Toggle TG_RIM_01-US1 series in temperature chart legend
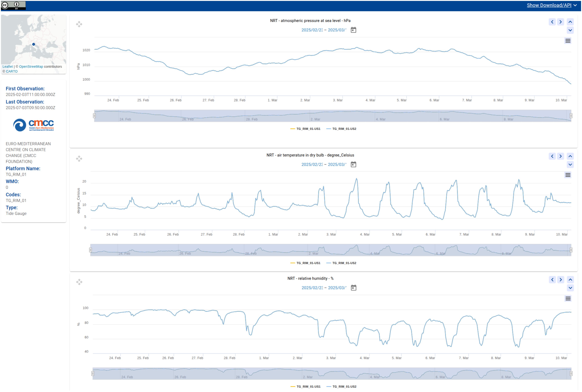Image resolution: width=582 pixels, height=392 pixels. click(x=305, y=263)
